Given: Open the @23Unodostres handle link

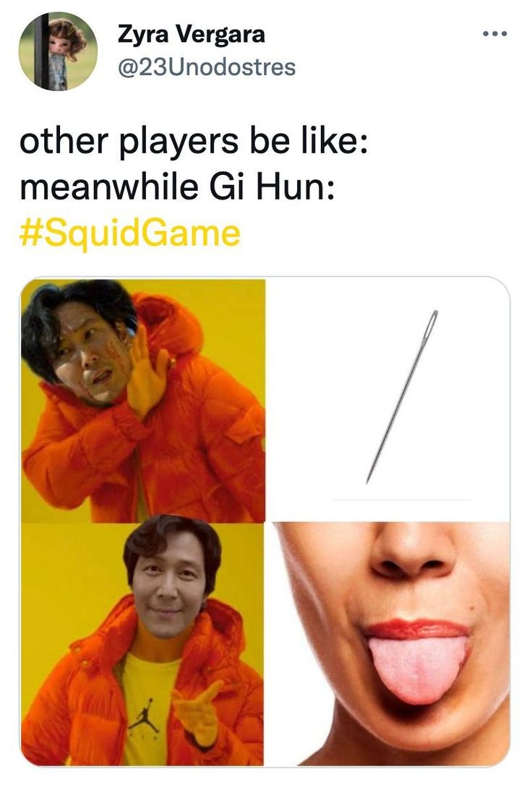Looking at the screenshot, I should [x=207, y=67].
